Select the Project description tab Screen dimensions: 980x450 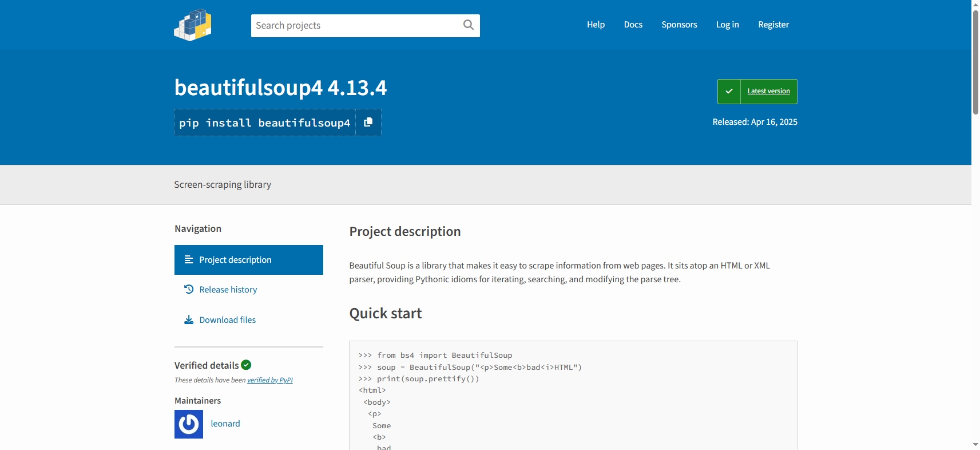click(249, 260)
